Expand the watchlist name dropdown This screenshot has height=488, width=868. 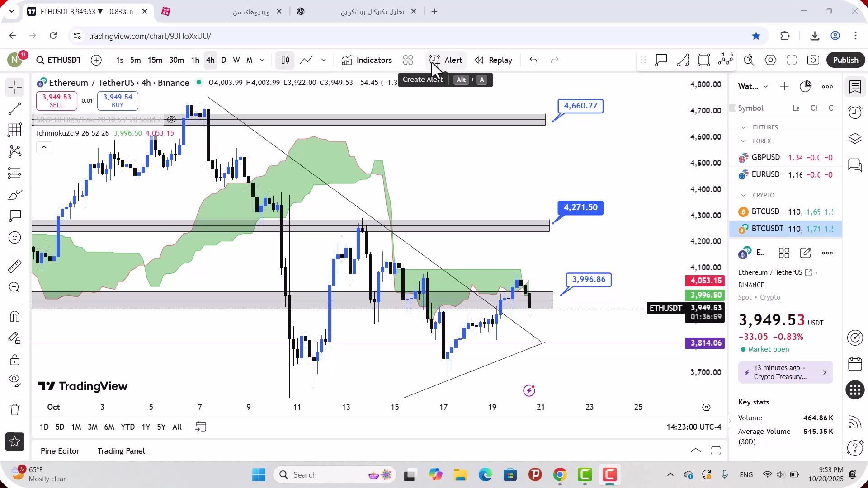tap(766, 86)
